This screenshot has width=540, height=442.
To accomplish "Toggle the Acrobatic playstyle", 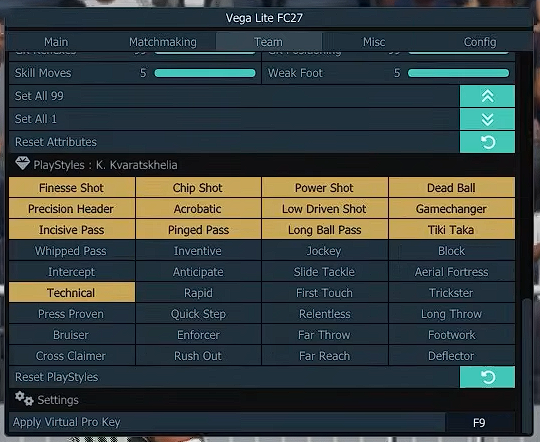I will tap(198, 209).
